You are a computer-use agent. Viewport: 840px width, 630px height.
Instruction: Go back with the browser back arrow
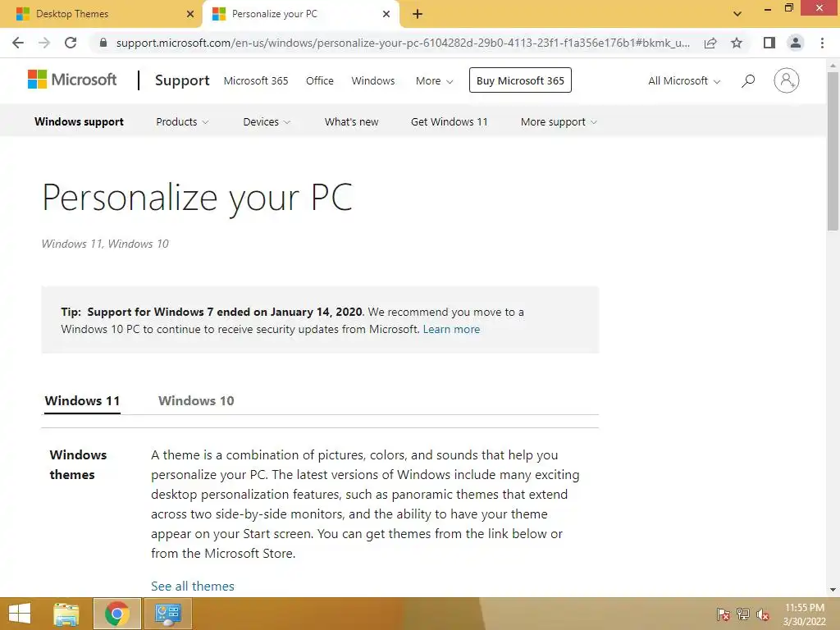(x=18, y=43)
